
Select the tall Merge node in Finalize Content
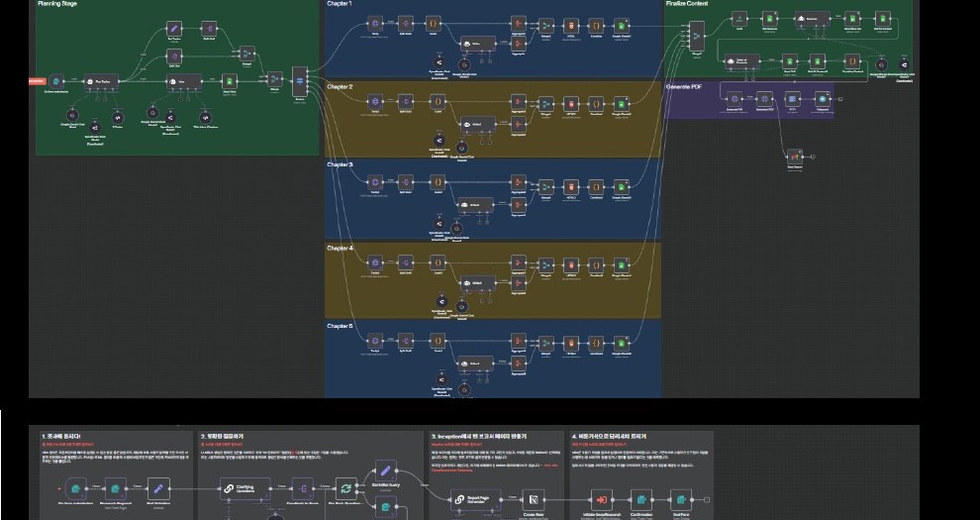tap(697, 37)
